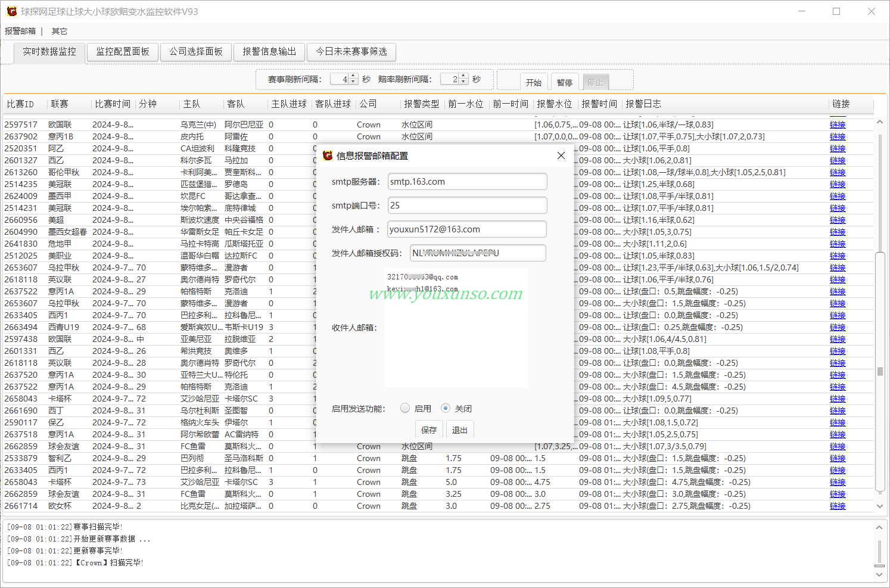Click the 发件人邮箱授权码 input field
The width and height of the screenshot is (890, 588).
point(478,253)
